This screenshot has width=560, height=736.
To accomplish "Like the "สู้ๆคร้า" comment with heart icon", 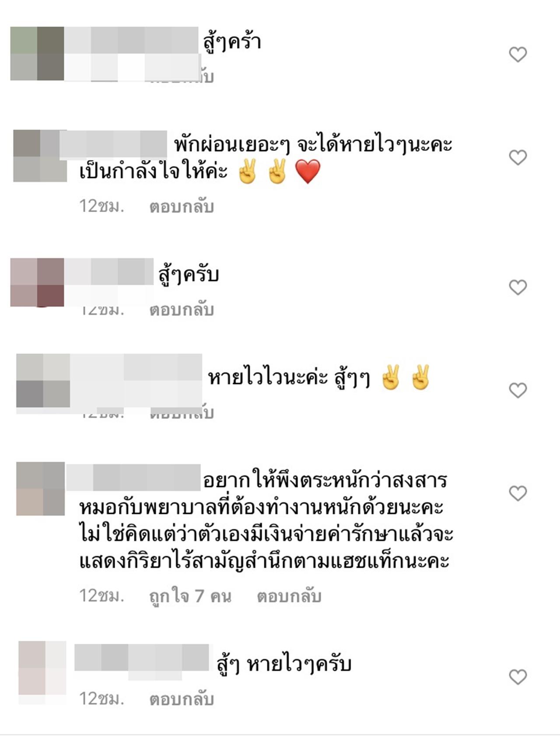I will tap(518, 55).
